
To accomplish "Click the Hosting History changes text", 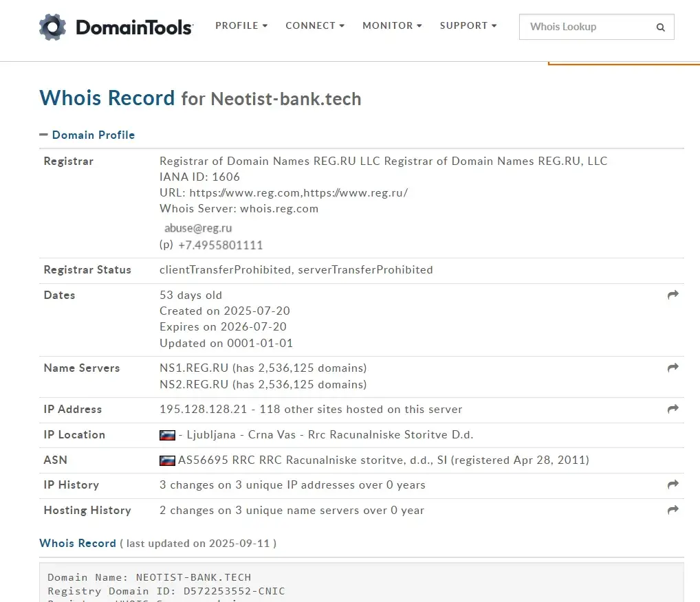I will [292, 510].
